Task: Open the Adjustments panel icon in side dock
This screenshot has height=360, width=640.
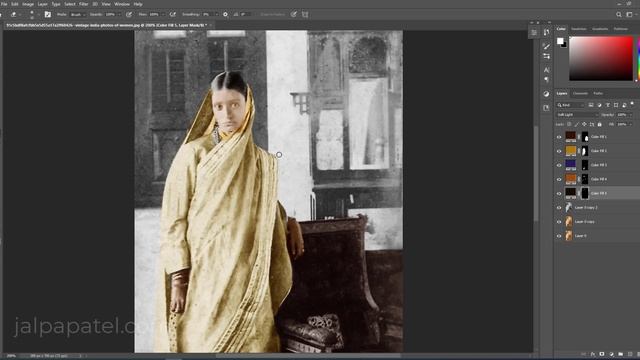Action: pos(546,93)
